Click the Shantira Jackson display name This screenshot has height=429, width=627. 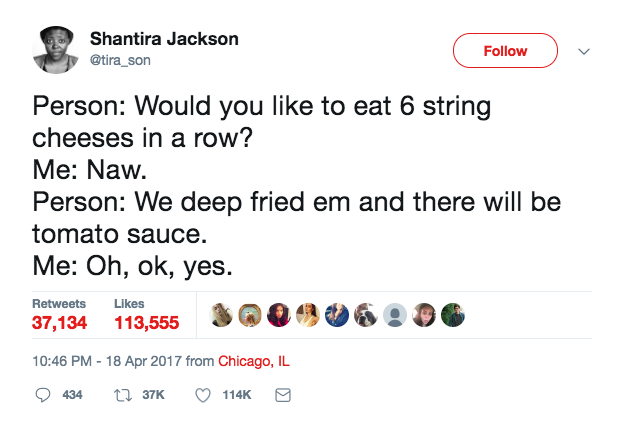click(x=164, y=39)
